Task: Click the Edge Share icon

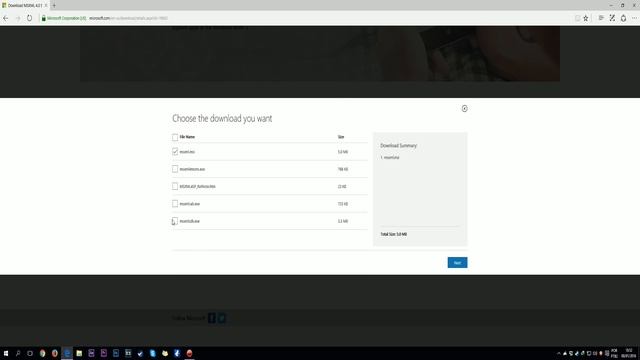Action: coord(623,18)
